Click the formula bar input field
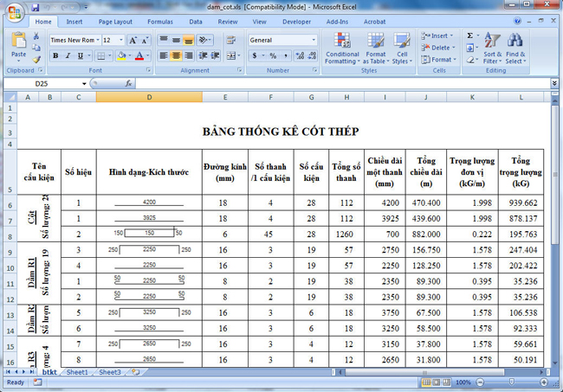The width and height of the screenshot is (563, 392). point(338,84)
